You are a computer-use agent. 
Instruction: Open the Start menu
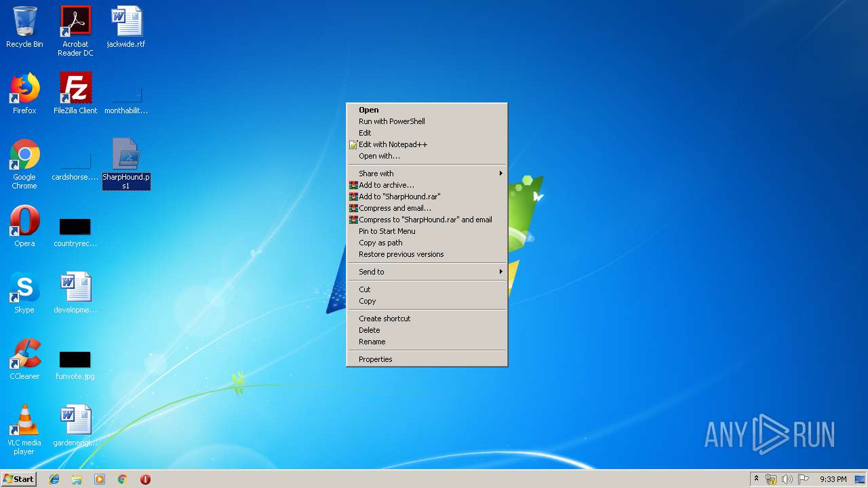pyautogui.click(x=18, y=479)
